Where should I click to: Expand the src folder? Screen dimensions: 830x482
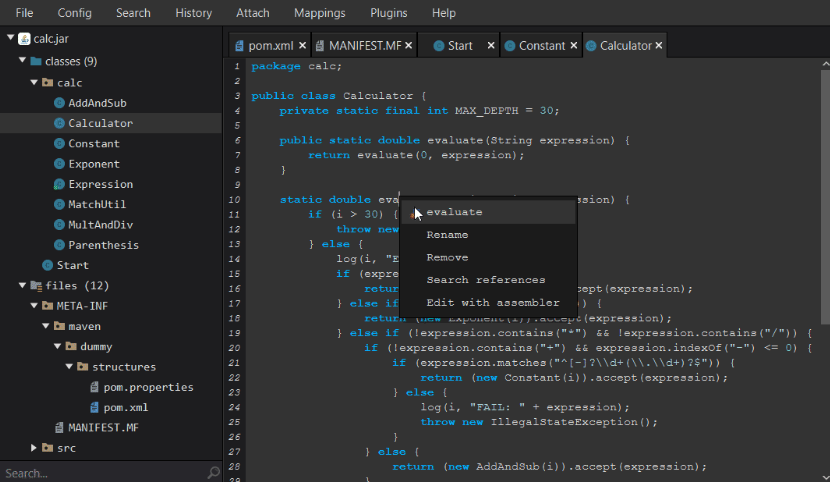point(34,448)
